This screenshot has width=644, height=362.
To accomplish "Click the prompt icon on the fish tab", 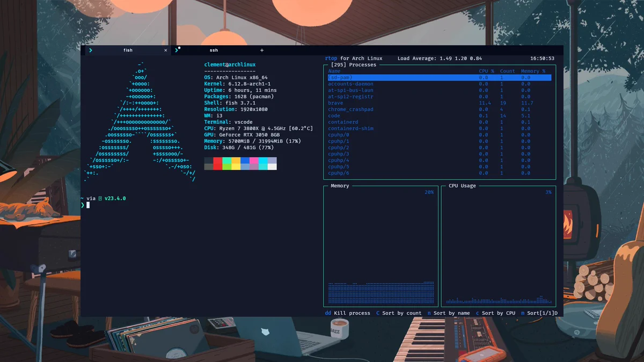I will point(91,50).
